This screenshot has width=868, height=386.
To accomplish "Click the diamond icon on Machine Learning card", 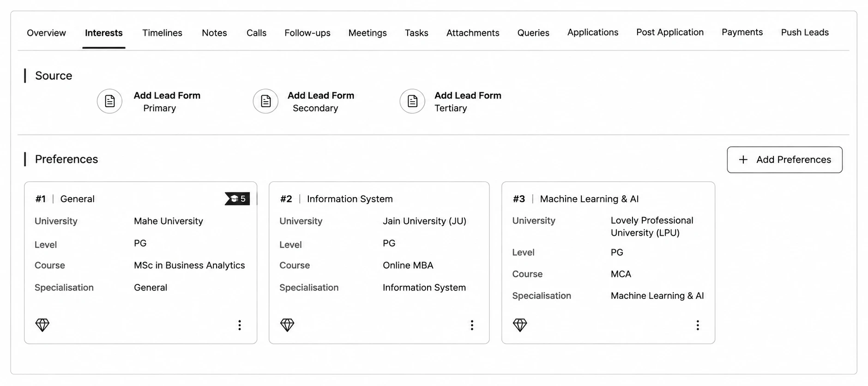I will coord(520,325).
